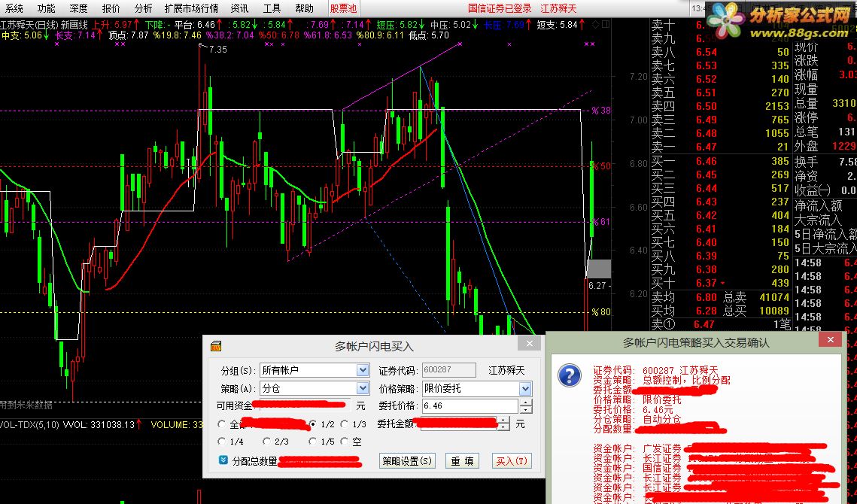Increase 委托金额 with the up stepper
This screenshot has height=504, width=857.
click(x=503, y=421)
